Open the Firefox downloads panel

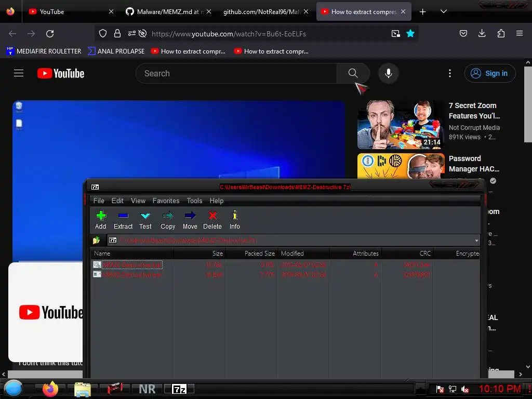[482, 33]
